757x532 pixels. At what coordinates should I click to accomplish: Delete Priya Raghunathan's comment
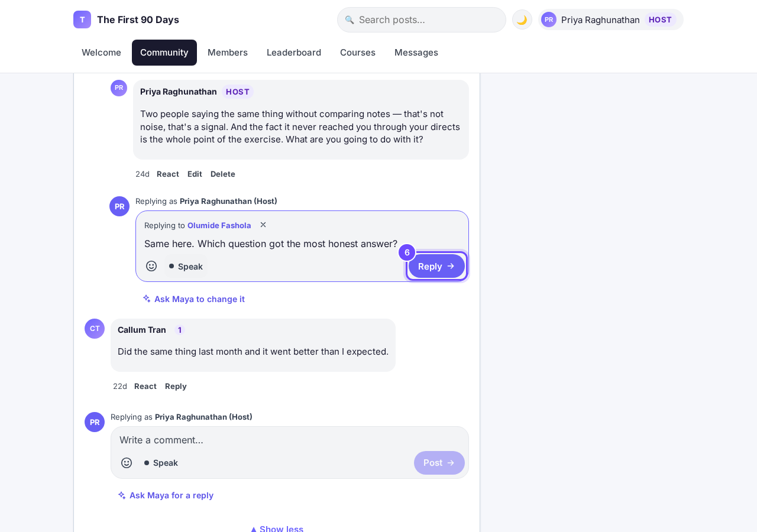click(x=223, y=174)
